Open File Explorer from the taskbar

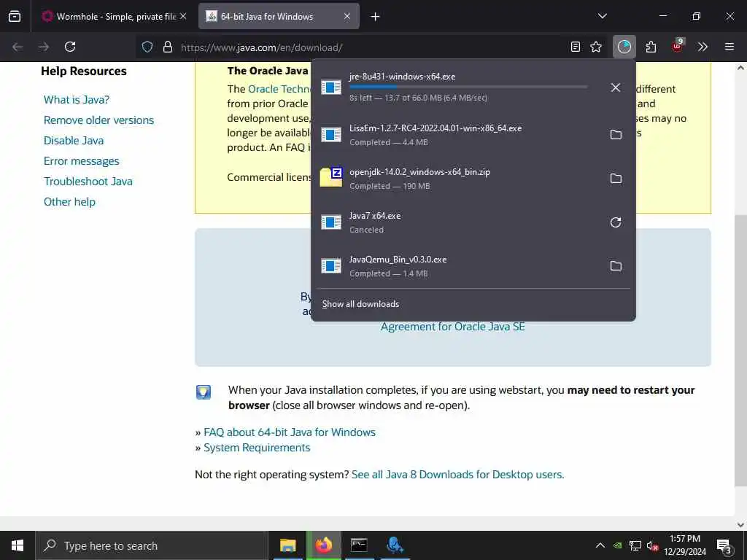pyautogui.click(x=287, y=545)
